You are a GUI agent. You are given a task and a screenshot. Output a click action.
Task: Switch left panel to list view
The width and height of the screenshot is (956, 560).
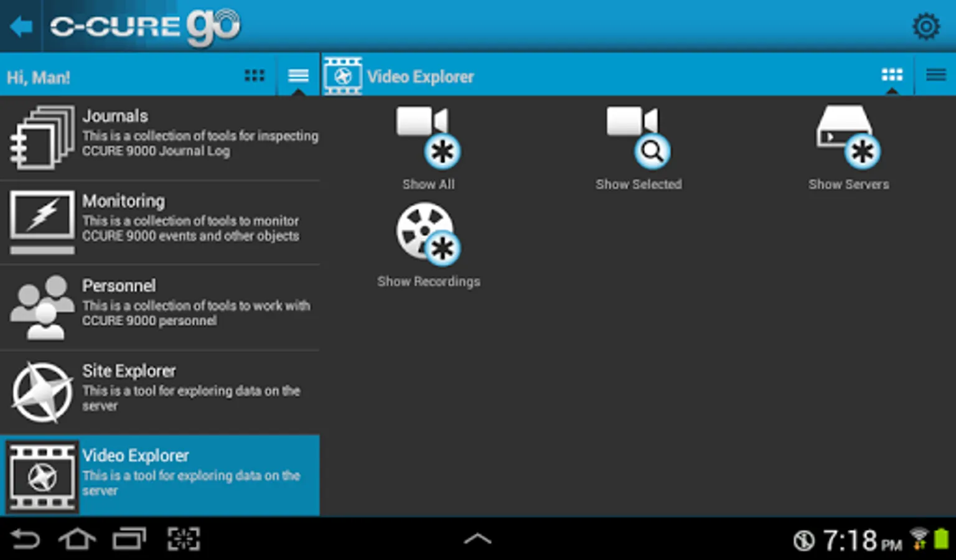click(298, 75)
